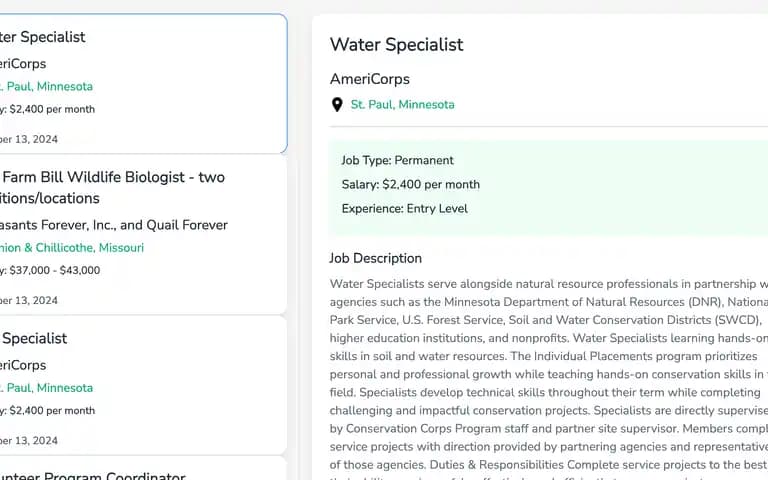Image resolution: width=768 pixels, height=480 pixels.
Task: Click the date on the Farm Bill Biologist card
Action: [x=29, y=300]
